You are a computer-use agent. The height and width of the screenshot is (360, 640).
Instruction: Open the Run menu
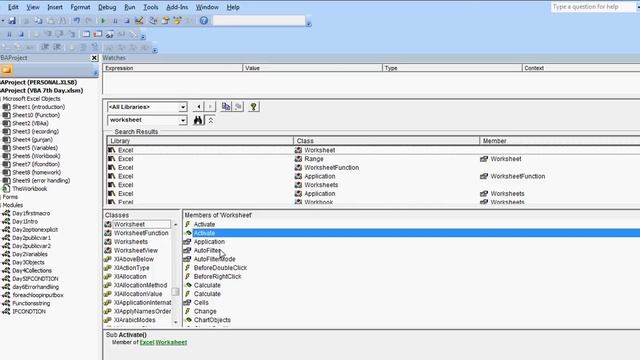(x=130, y=7)
